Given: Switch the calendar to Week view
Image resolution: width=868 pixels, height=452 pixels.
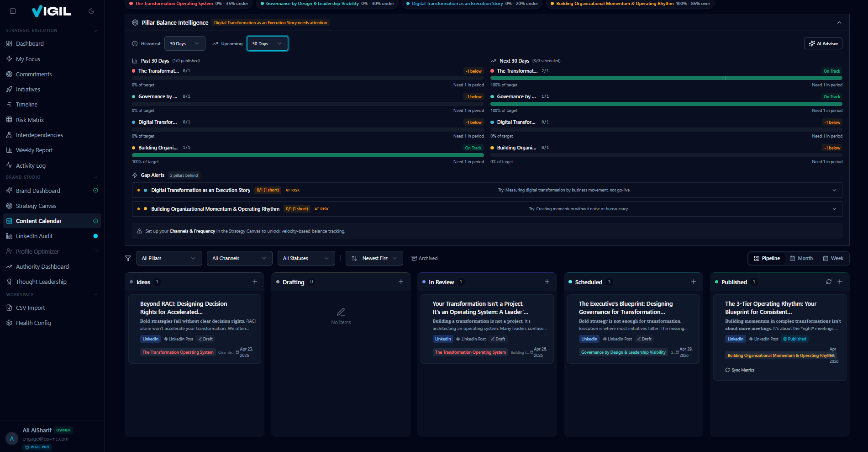Looking at the screenshot, I should (x=834, y=258).
